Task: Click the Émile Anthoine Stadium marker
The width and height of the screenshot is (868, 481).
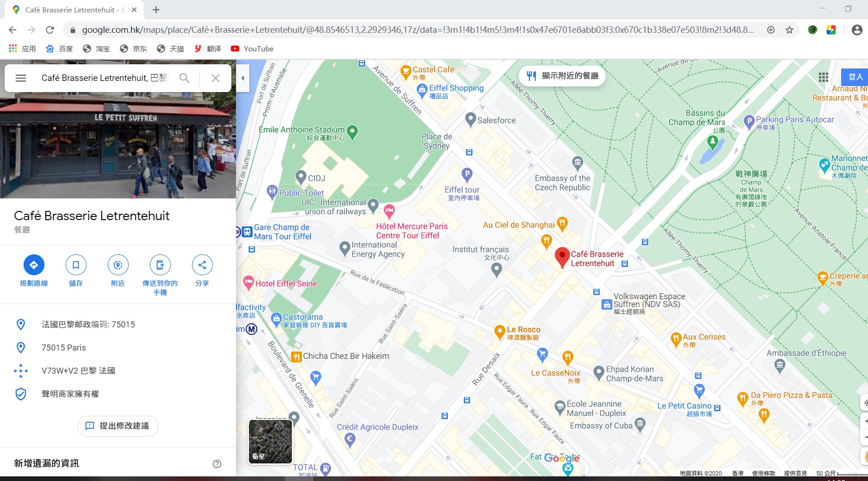Action: (352, 132)
